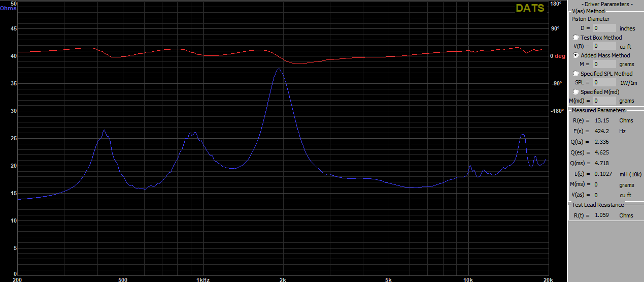Click the F(s) value 424.2
The height and width of the screenshot is (282, 644).
click(601, 131)
